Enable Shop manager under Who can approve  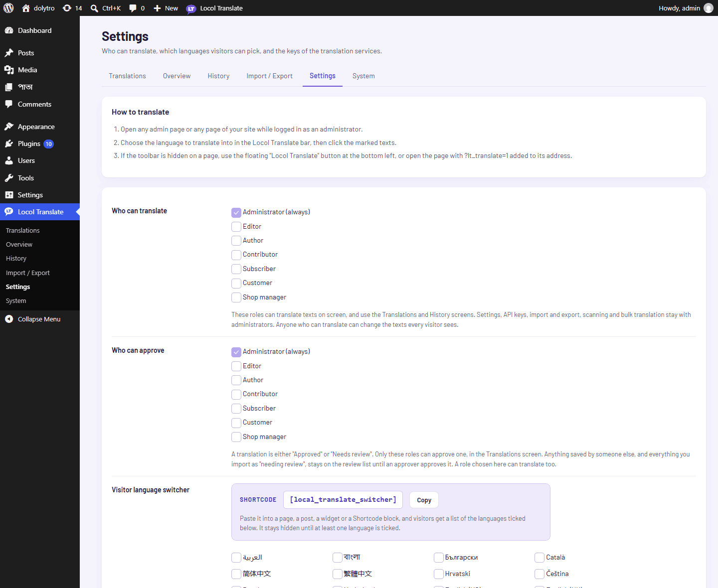(236, 437)
